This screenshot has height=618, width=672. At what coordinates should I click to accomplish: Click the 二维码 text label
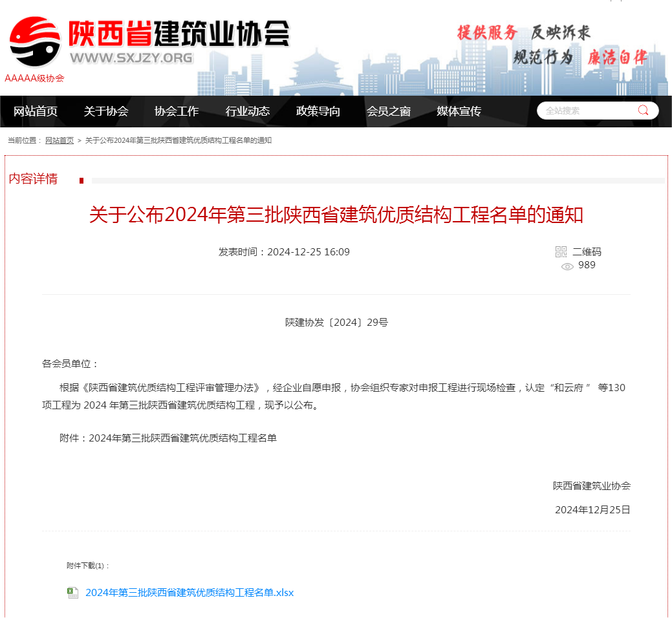[587, 251]
